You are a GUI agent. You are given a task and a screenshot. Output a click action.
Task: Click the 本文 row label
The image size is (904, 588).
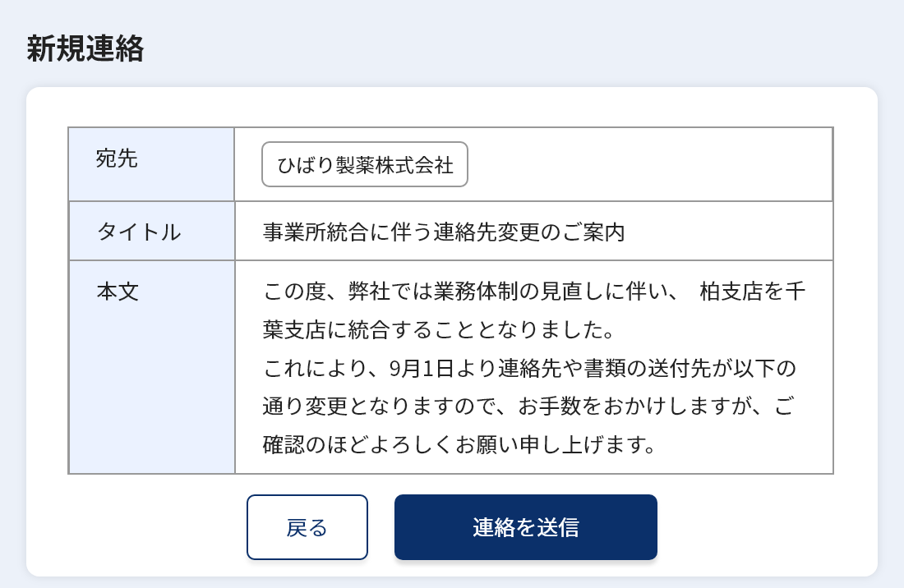tap(116, 291)
